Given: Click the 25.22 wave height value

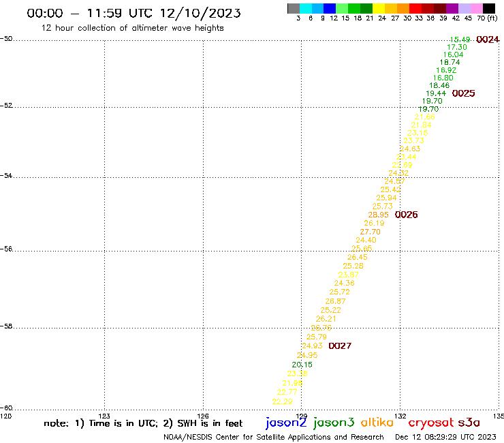Looking at the screenshot, I should [331, 310].
